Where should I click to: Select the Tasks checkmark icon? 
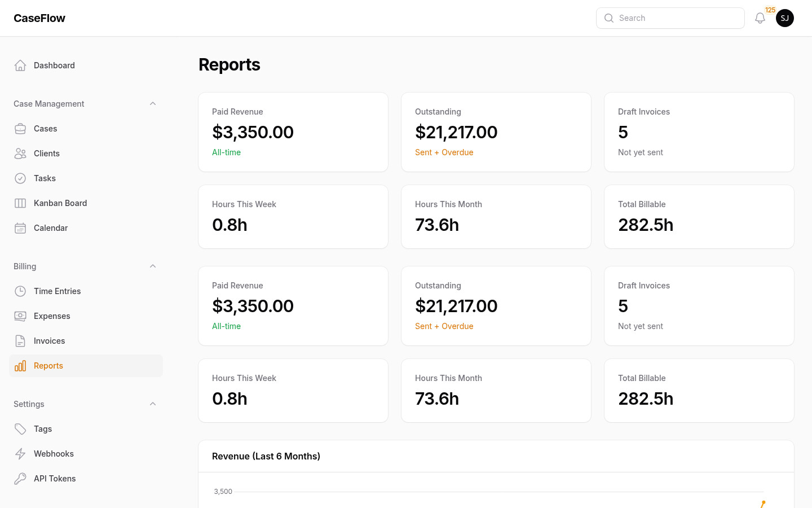[20, 178]
